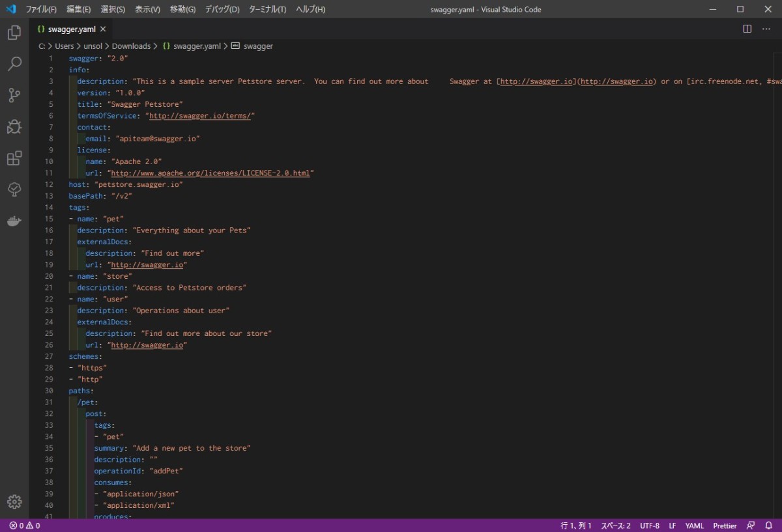
Task: Click "Access to Petstore orders" text
Action: pyautogui.click(x=190, y=288)
